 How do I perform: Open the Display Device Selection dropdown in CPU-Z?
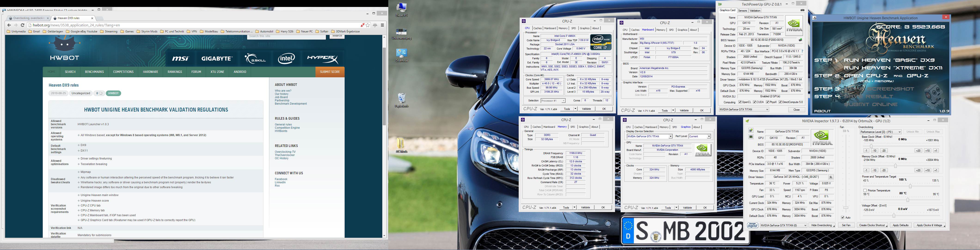pos(649,136)
